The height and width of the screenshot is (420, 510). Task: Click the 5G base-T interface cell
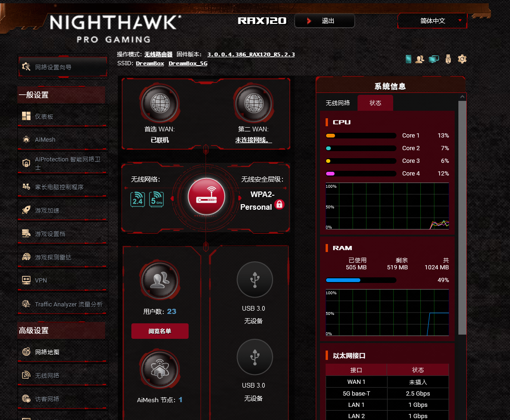[356, 393]
